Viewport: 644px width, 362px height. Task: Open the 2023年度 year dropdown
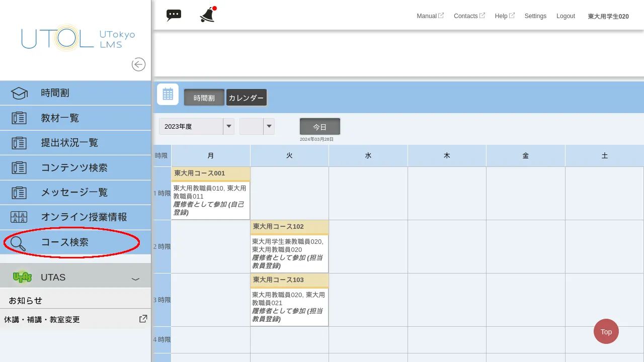click(x=197, y=126)
